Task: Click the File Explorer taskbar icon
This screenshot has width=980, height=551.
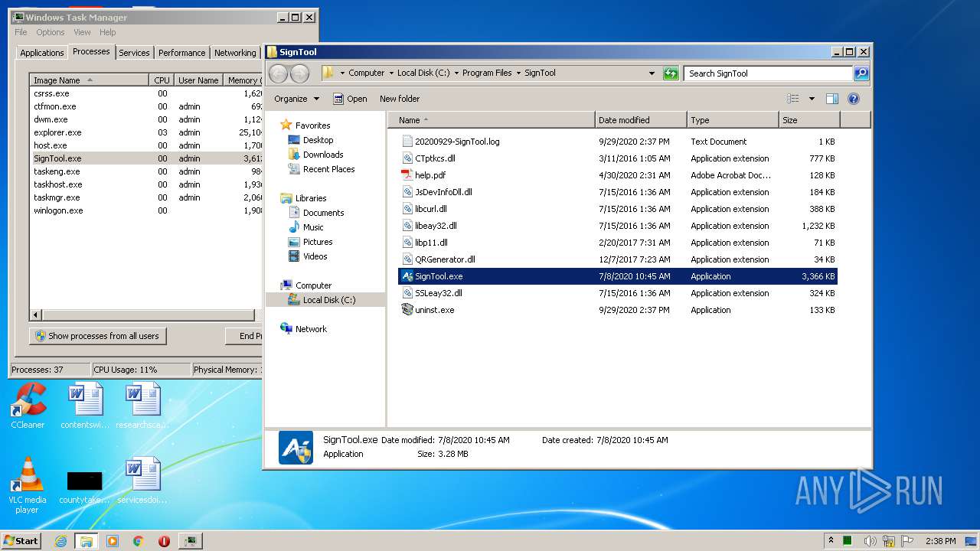Action: pyautogui.click(x=87, y=541)
